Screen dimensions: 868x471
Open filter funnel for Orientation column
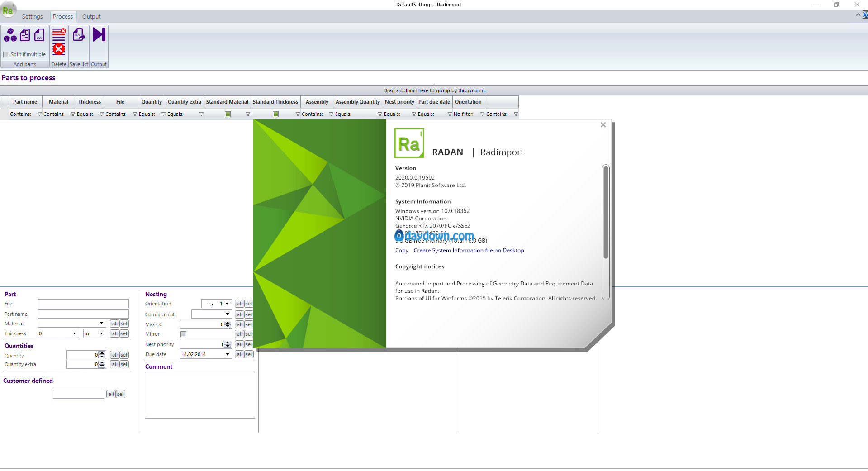pyautogui.click(x=482, y=114)
